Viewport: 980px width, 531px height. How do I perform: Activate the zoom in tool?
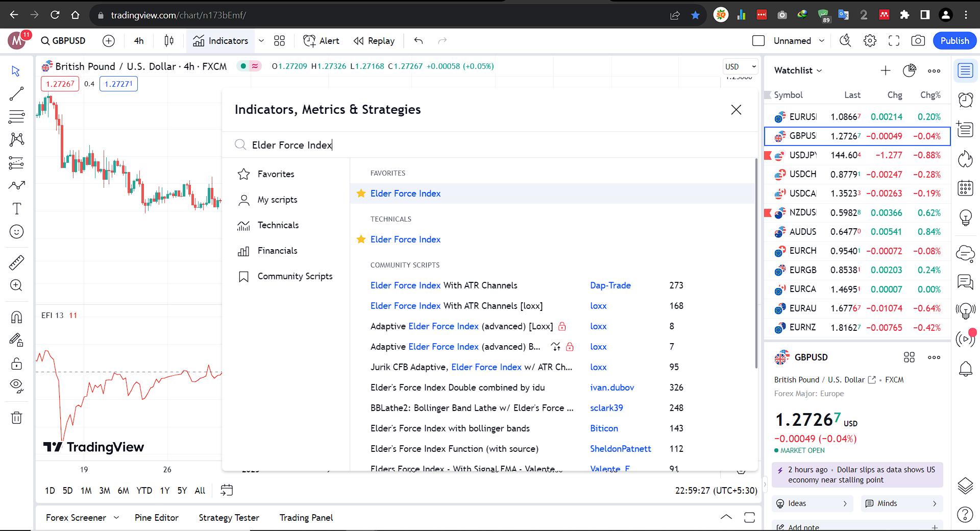16,285
